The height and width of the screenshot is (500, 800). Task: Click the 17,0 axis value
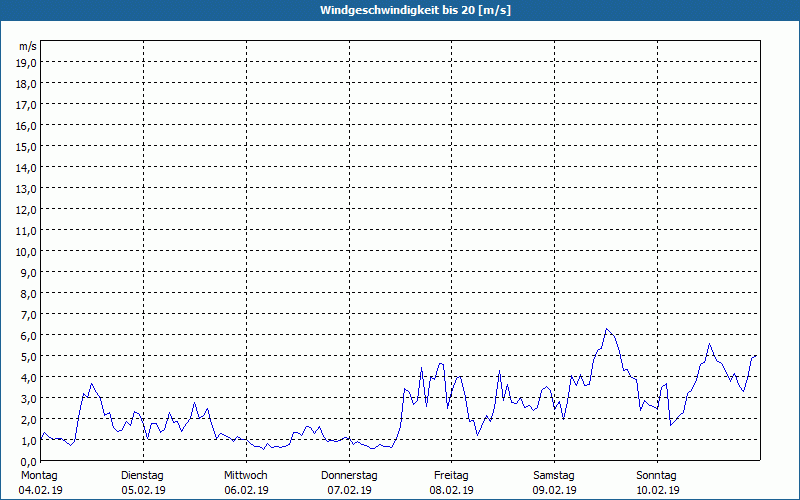(x=27, y=105)
